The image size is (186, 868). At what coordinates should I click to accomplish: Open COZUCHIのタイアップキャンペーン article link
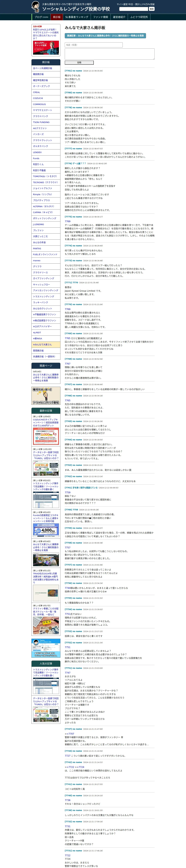(x=46, y=423)
